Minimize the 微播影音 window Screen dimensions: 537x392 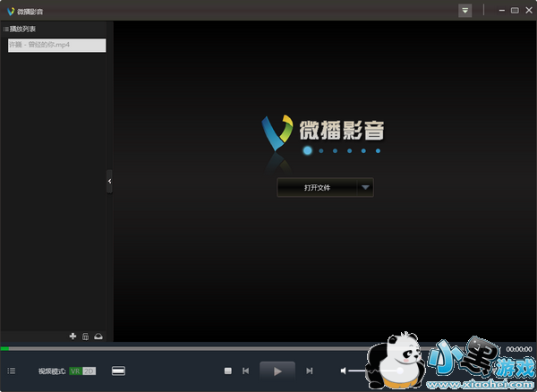(502, 11)
